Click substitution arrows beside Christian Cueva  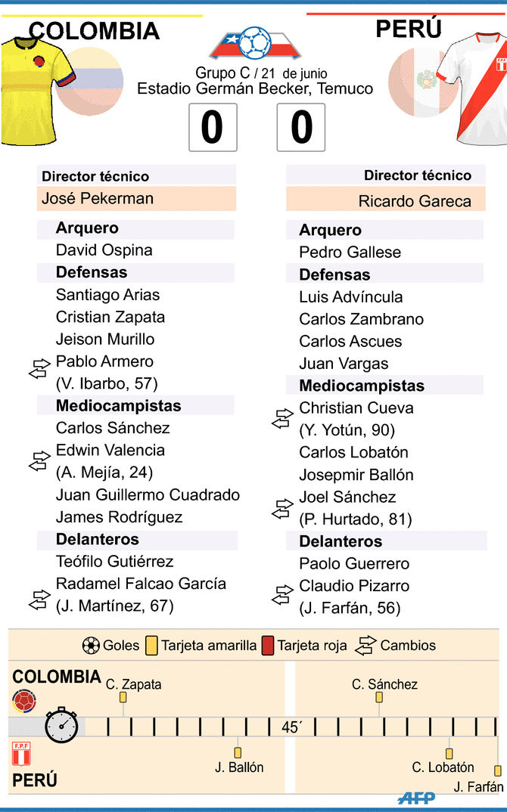point(281,418)
